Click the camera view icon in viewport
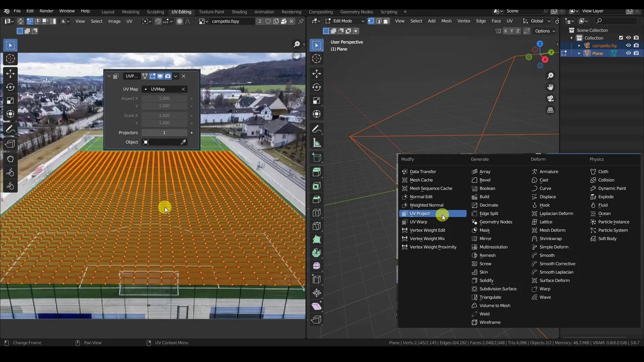Screen dimensions: 644x362 (550, 99)
